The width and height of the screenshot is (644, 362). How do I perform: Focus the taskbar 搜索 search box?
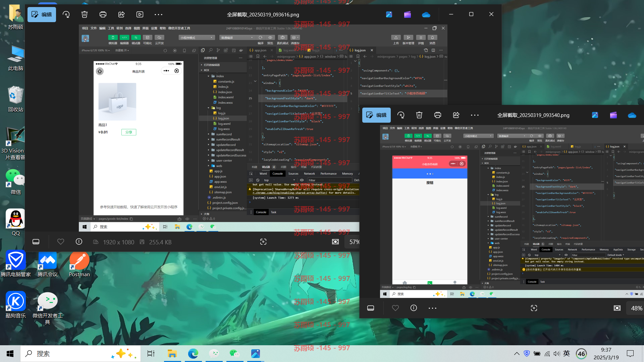pyautogui.click(x=80, y=354)
